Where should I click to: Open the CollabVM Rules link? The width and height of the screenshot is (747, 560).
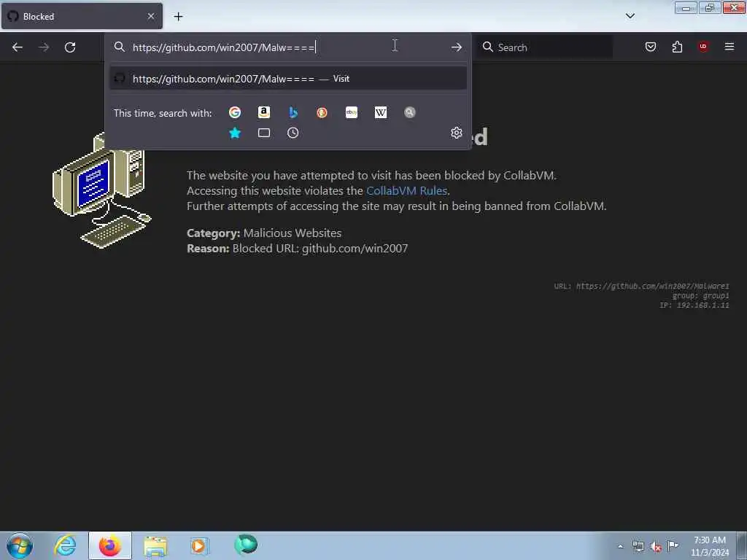(406, 190)
